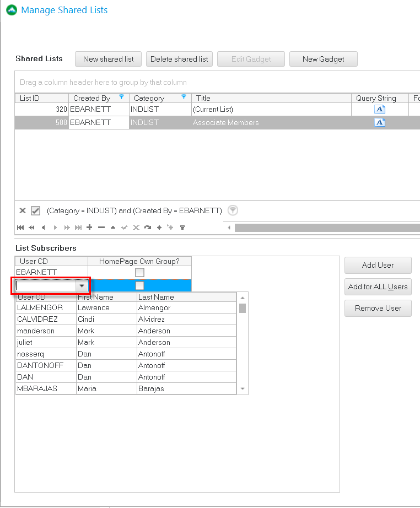Screen dimensions: 420x508
Task: Remove the active filter with X
Action: click(23, 210)
